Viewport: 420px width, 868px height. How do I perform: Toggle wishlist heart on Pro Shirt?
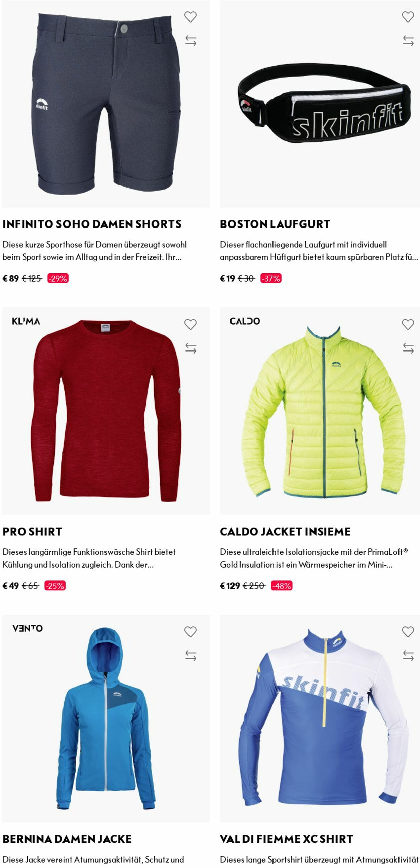(190, 324)
